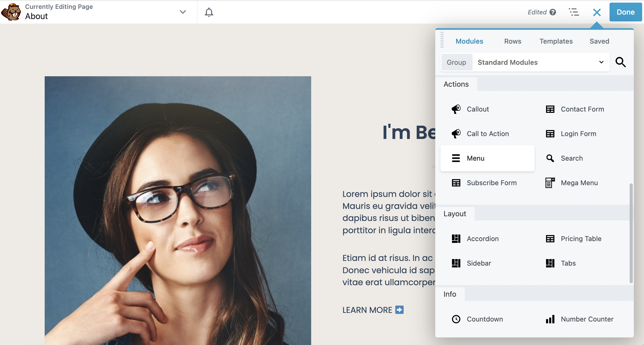Switch to the Templates tab
This screenshot has width=644, height=345.
556,41
